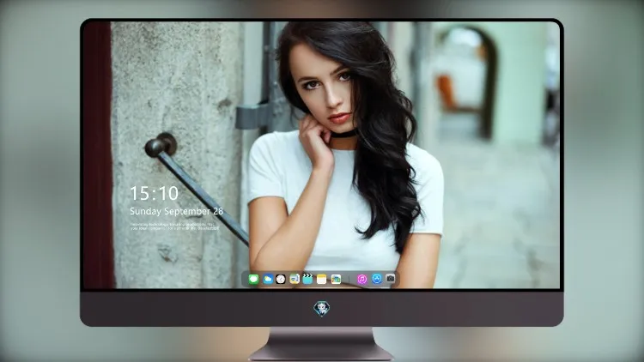Open the yellow Notes app in dock
This screenshot has height=362, width=644.
click(x=322, y=279)
